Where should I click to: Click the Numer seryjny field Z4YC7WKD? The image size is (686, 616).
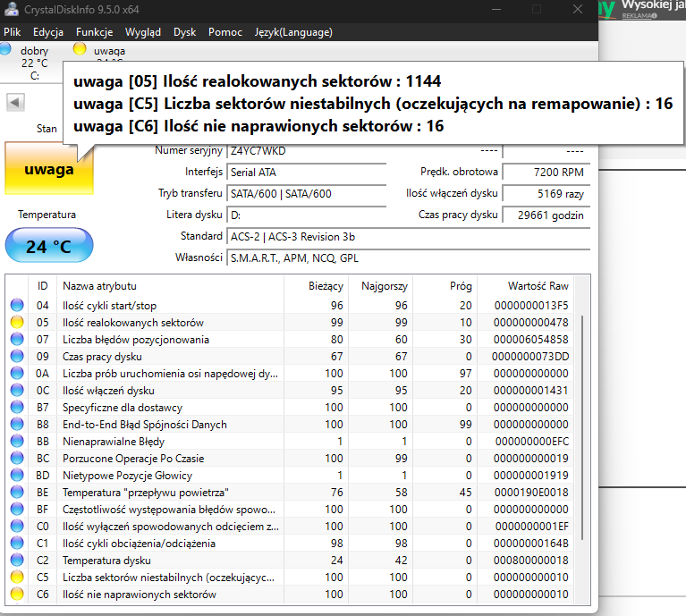(x=306, y=151)
